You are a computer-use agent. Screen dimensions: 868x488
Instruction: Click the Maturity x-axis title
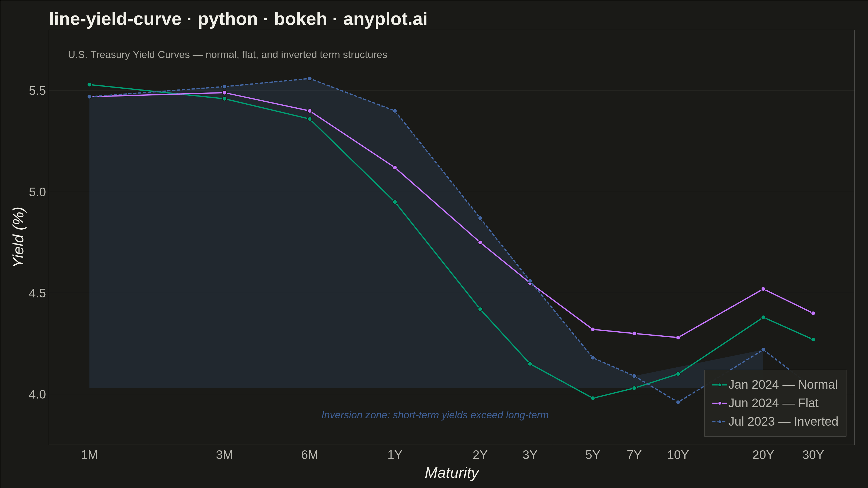tap(452, 473)
